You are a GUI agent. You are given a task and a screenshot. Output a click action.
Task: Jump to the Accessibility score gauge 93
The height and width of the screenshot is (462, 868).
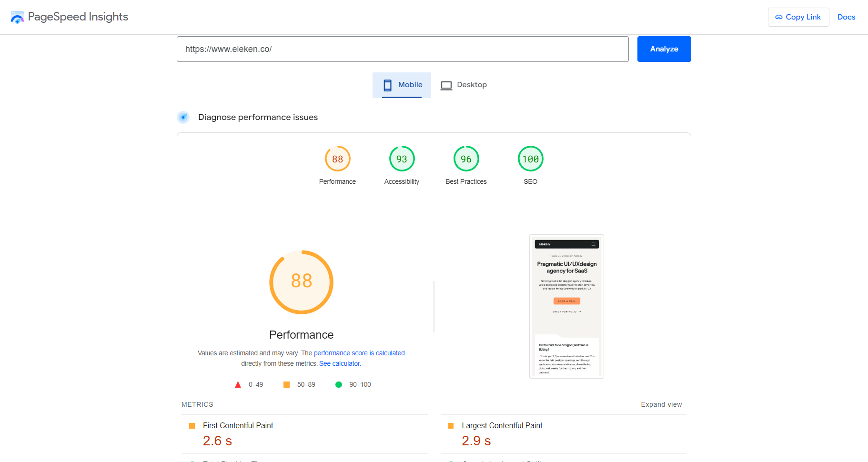click(x=402, y=159)
